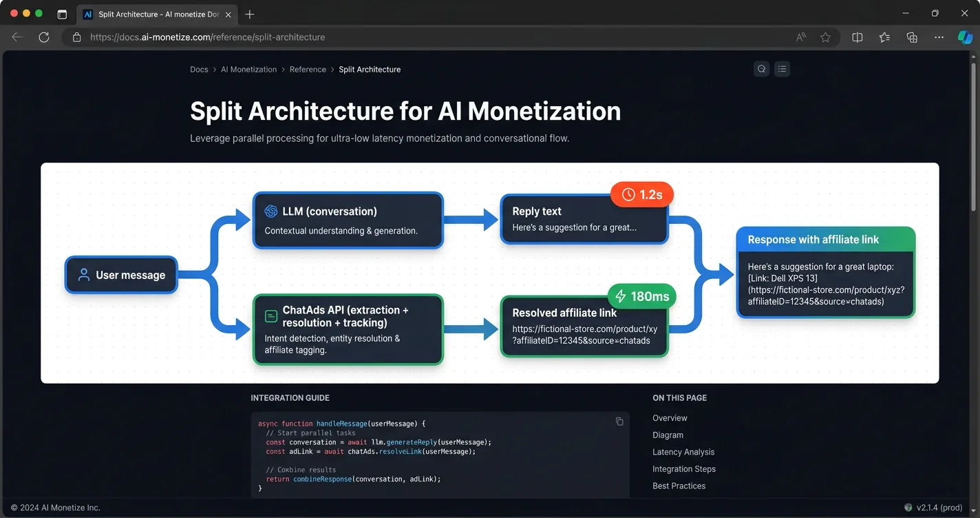Reload the page with refresh icon
980x518 pixels.
(44, 37)
